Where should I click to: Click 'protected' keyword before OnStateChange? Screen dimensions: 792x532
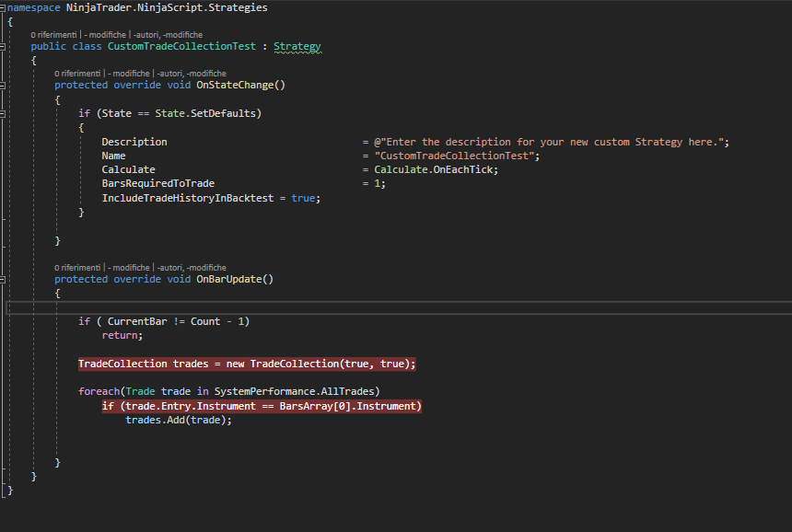81,85
